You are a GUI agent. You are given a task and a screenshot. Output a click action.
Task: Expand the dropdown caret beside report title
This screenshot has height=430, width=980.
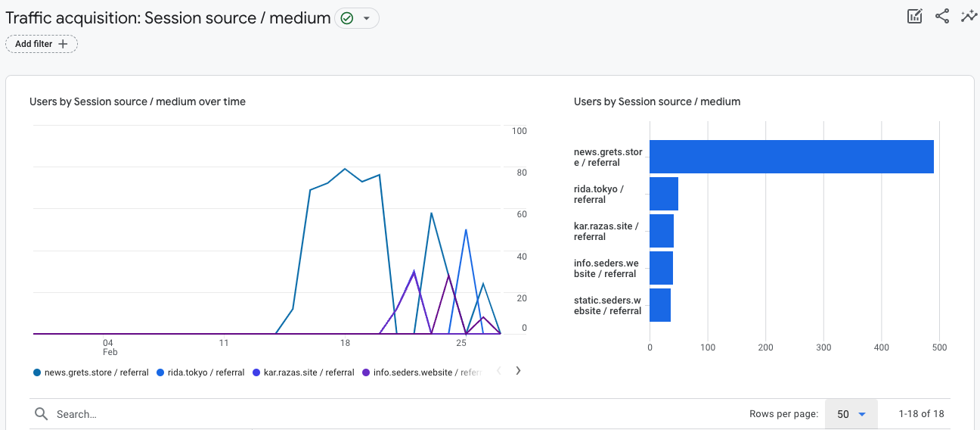point(367,18)
